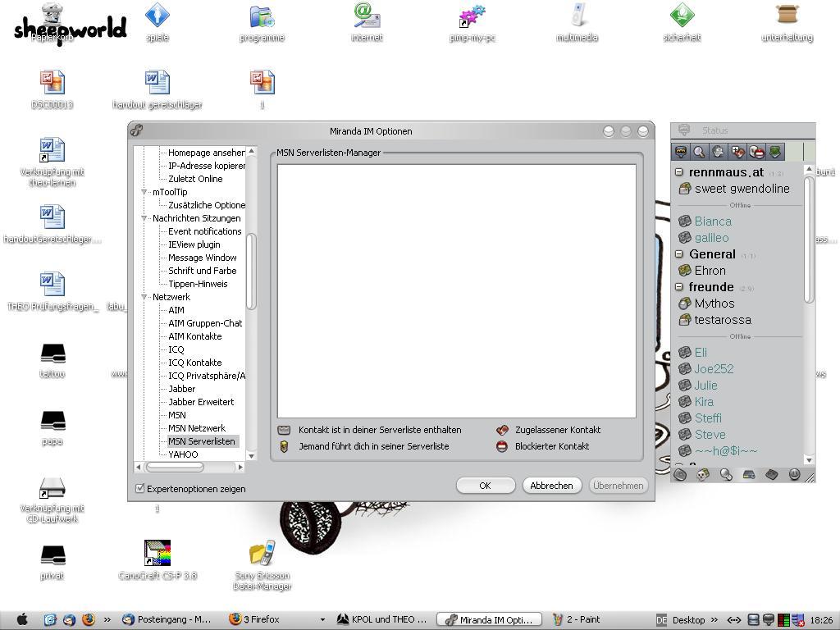Click the green down-arrow icon in contact list toolbar
Screen dimensions: 840x630
coord(775,152)
